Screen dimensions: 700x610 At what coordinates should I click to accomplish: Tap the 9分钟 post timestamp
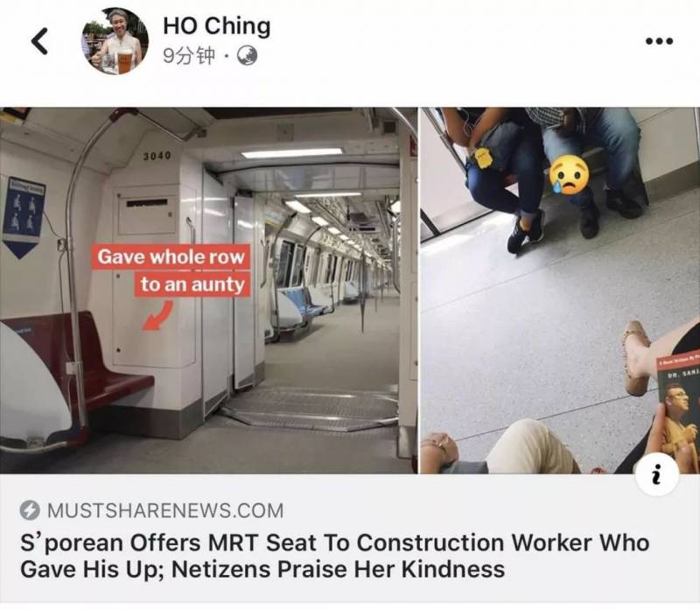[189, 56]
